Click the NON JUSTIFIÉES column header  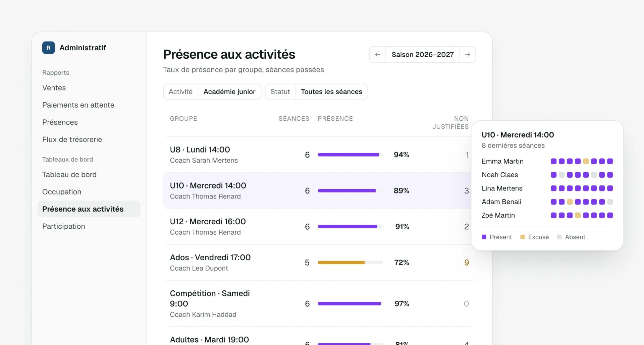point(450,123)
